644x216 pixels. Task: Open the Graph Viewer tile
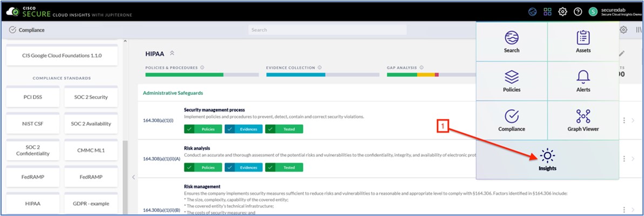coord(583,120)
